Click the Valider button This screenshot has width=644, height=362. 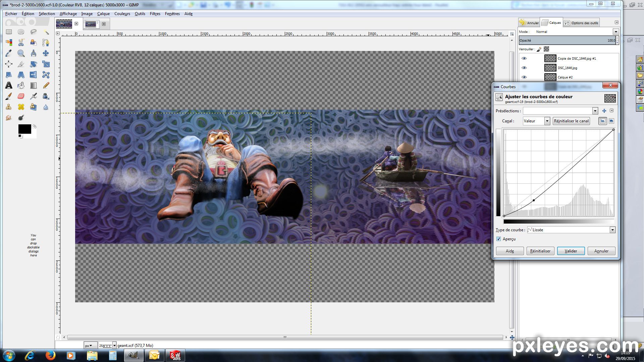click(x=571, y=251)
